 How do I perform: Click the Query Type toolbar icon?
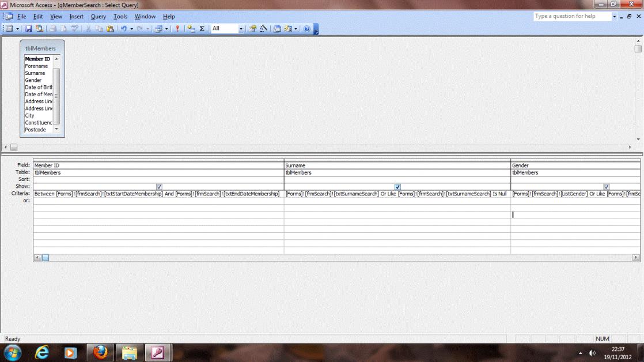point(158,29)
